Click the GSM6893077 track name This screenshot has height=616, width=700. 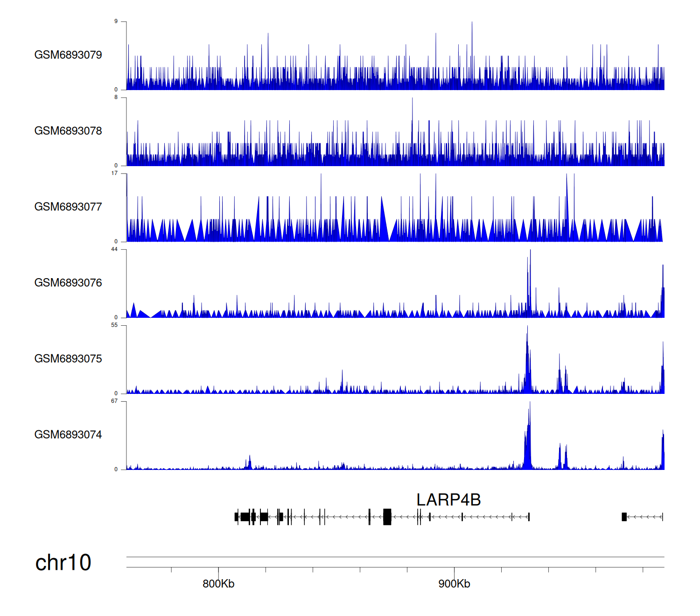(x=68, y=207)
